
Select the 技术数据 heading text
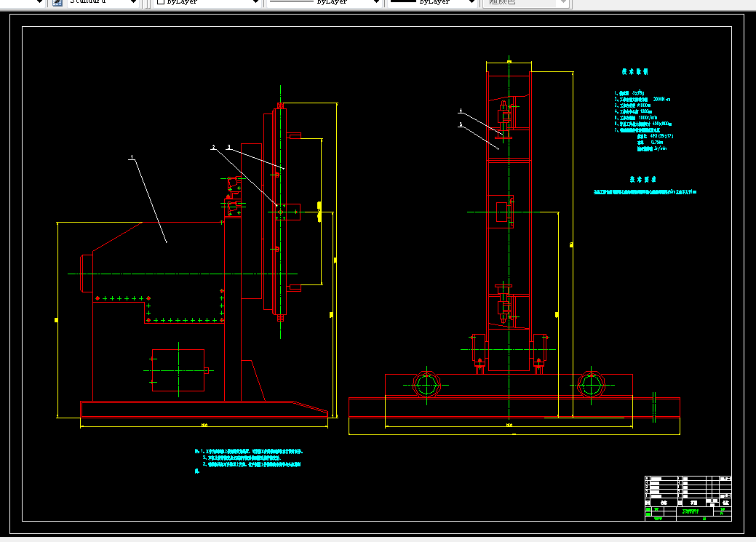click(635, 71)
